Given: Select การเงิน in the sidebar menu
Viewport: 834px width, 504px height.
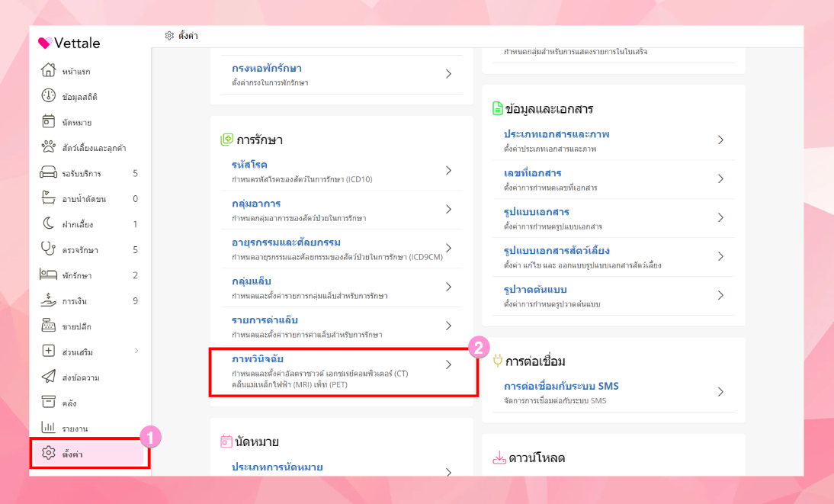Looking at the screenshot, I should point(74,301).
